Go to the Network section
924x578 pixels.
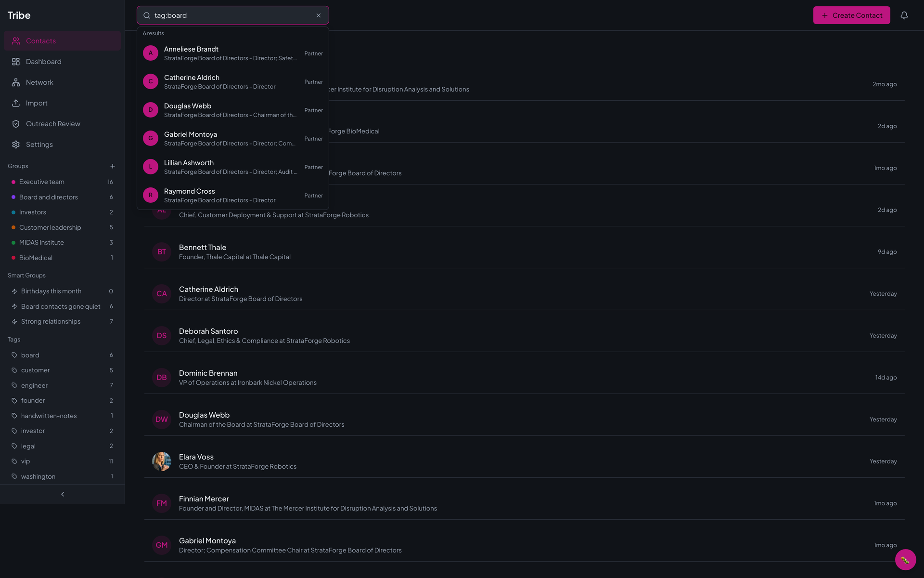click(62, 82)
